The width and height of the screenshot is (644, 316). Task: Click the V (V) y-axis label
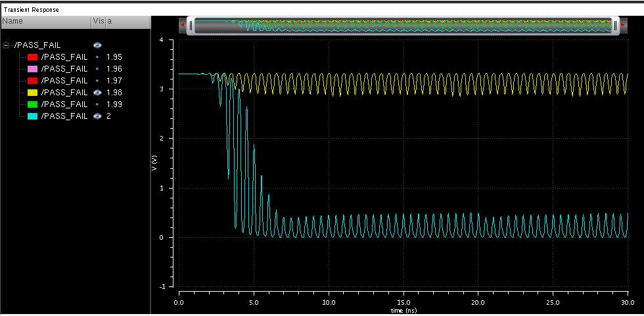pyautogui.click(x=155, y=164)
